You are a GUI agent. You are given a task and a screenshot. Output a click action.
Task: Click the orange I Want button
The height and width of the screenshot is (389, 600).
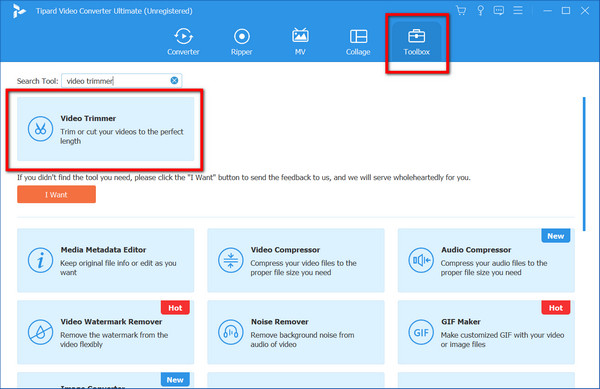56,194
